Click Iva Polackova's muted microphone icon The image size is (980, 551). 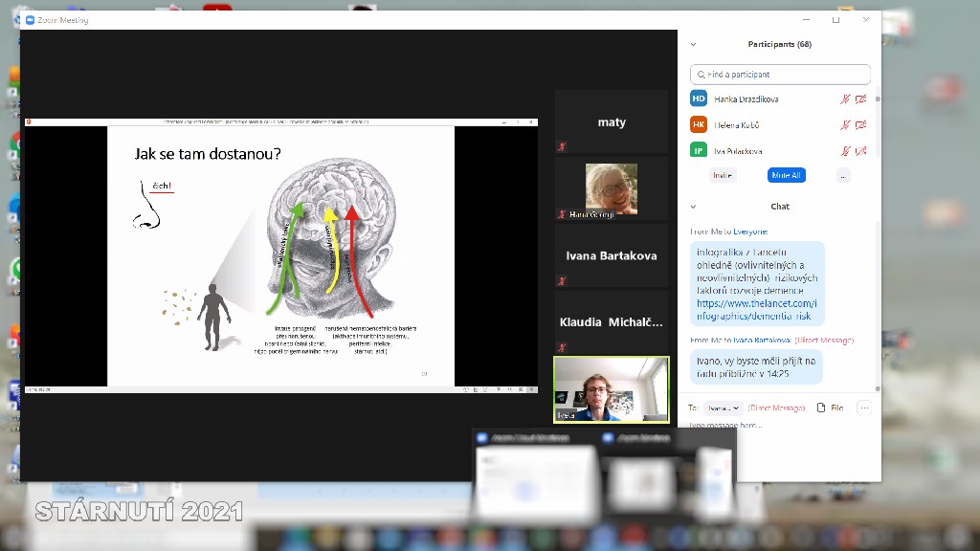tap(845, 151)
